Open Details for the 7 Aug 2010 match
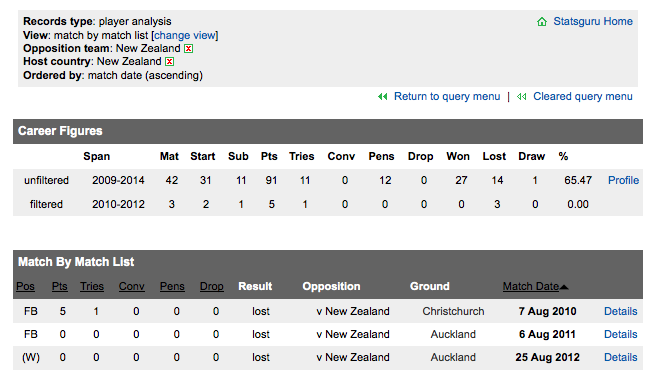 click(621, 312)
